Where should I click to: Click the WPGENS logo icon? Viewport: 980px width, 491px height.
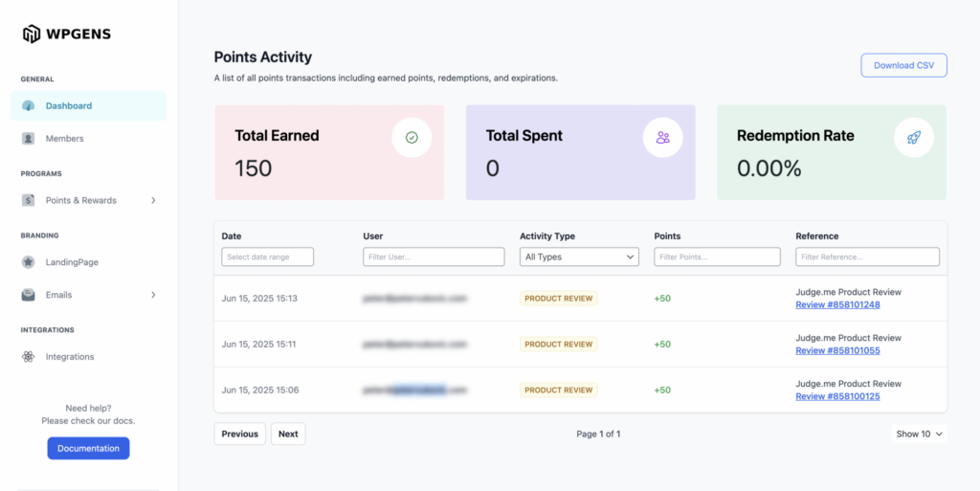32,34
